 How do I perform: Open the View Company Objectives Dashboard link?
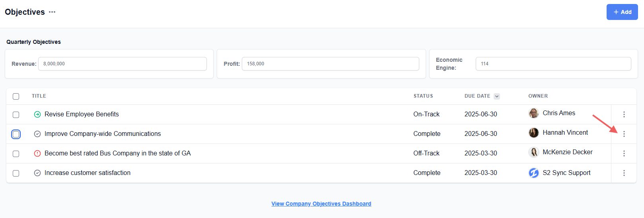tap(321, 204)
